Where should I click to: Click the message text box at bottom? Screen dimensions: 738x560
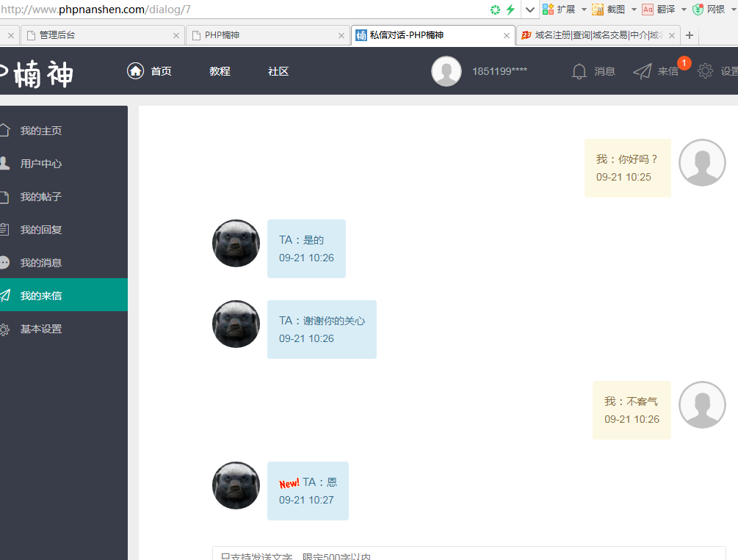coord(469,553)
